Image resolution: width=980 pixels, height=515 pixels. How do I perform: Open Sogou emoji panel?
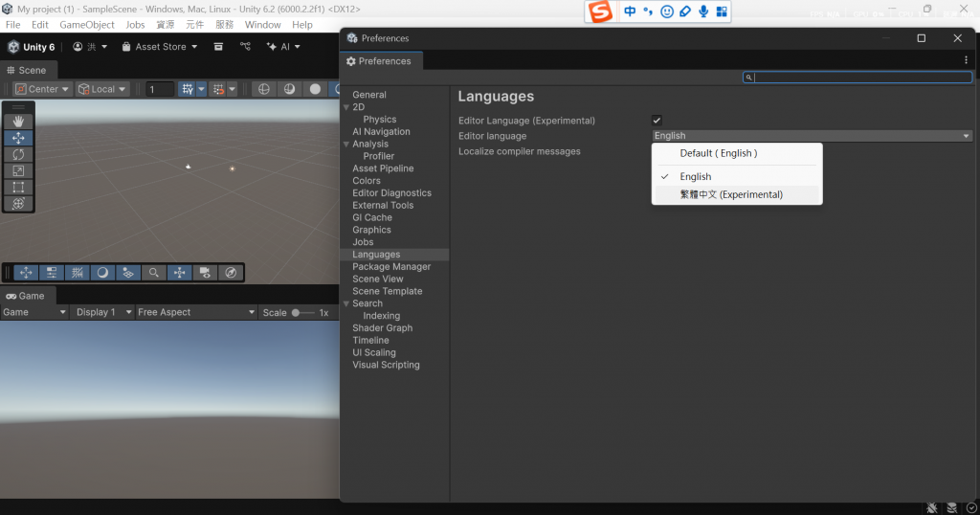tap(667, 11)
